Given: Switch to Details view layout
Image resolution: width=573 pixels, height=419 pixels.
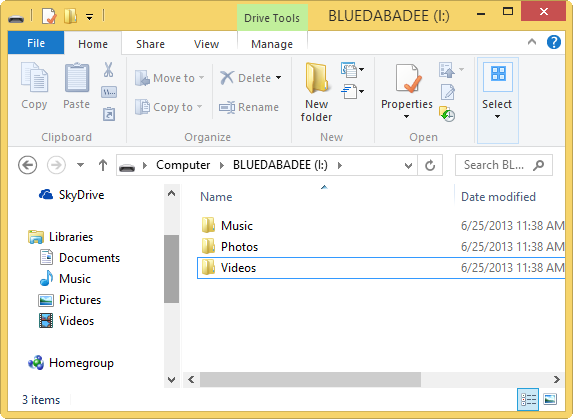Looking at the screenshot, I should [x=528, y=399].
